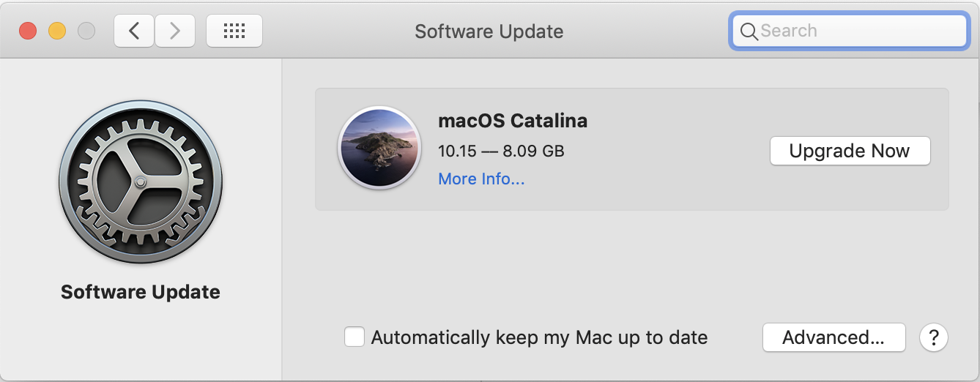The height and width of the screenshot is (382, 980).
Task: Close the Software Update window
Action: tap(28, 31)
